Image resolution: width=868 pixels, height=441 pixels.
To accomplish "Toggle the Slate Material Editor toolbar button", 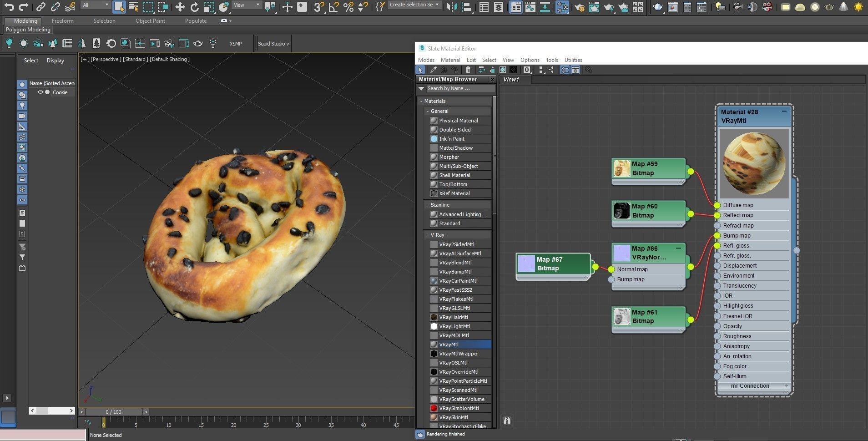I will (562, 6).
